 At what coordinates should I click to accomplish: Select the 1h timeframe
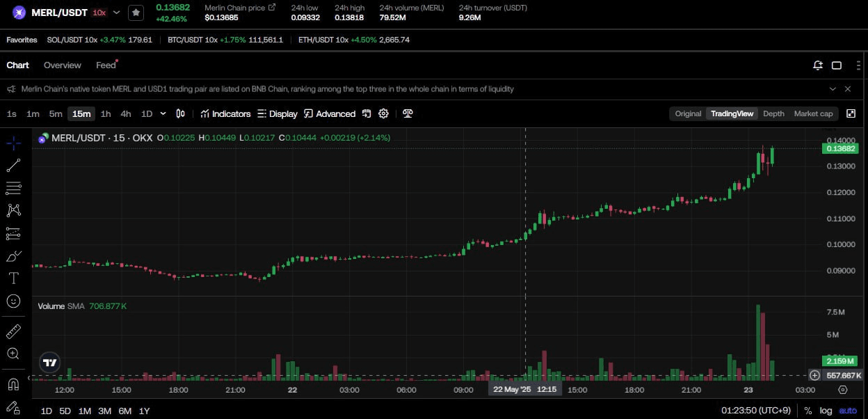[x=106, y=113]
